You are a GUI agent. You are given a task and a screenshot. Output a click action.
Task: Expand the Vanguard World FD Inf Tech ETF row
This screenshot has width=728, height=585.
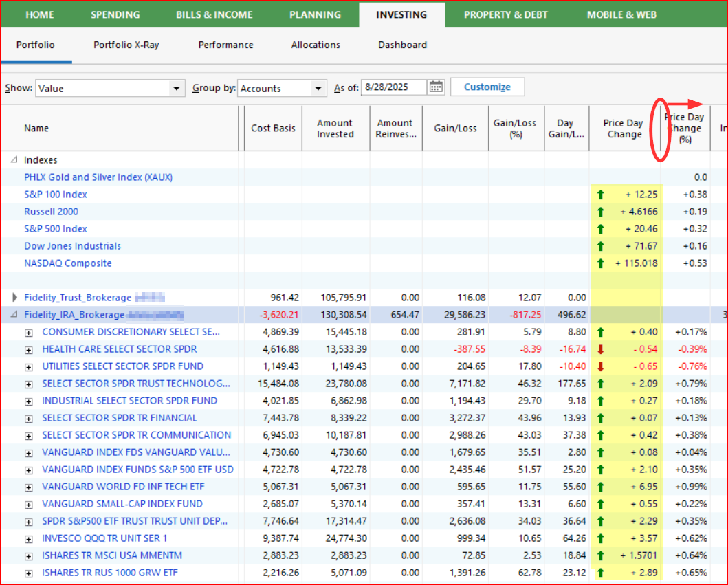click(x=29, y=487)
